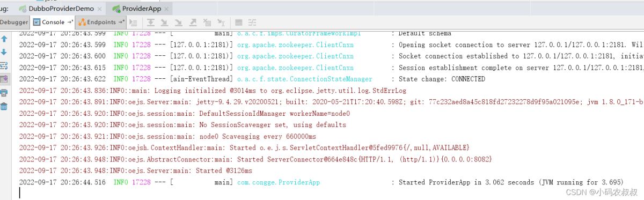Toggle Soft-Wrap for the console output
Viewport: 644px width, 200px height.
(x=4, y=65)
